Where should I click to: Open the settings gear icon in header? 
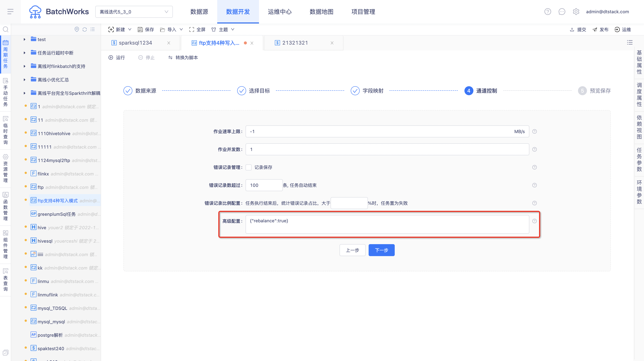(x=576, y=12)
